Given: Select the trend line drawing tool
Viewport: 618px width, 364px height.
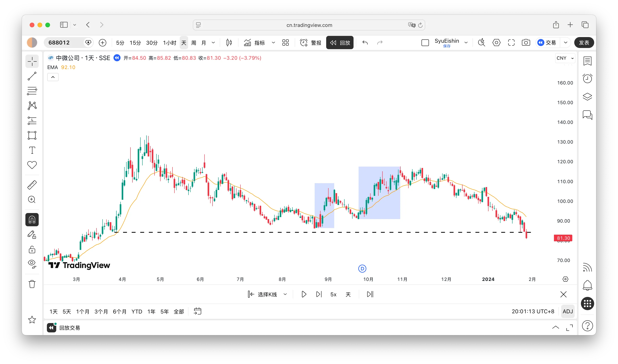Looking at the screenshot, I should pyautogui.click(x=32, y=76).
